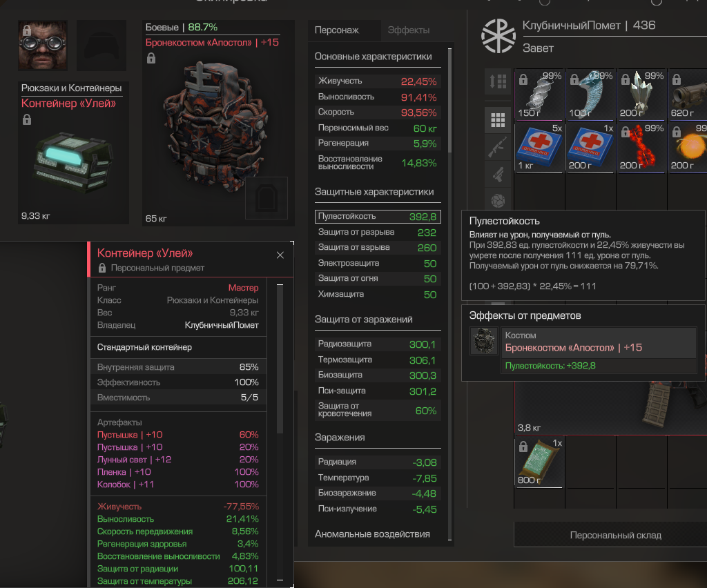
Task: Switch to the Эффекты tab
Action: coord(409,30)
